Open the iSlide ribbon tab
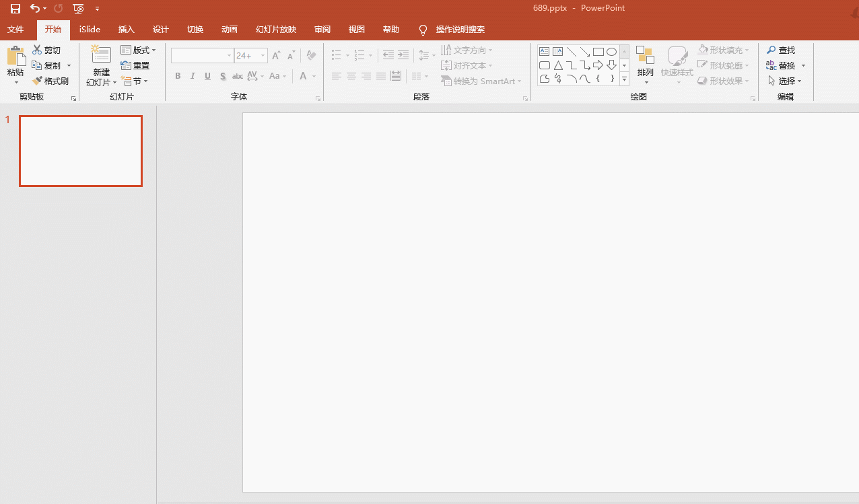 tap(90, 30)
